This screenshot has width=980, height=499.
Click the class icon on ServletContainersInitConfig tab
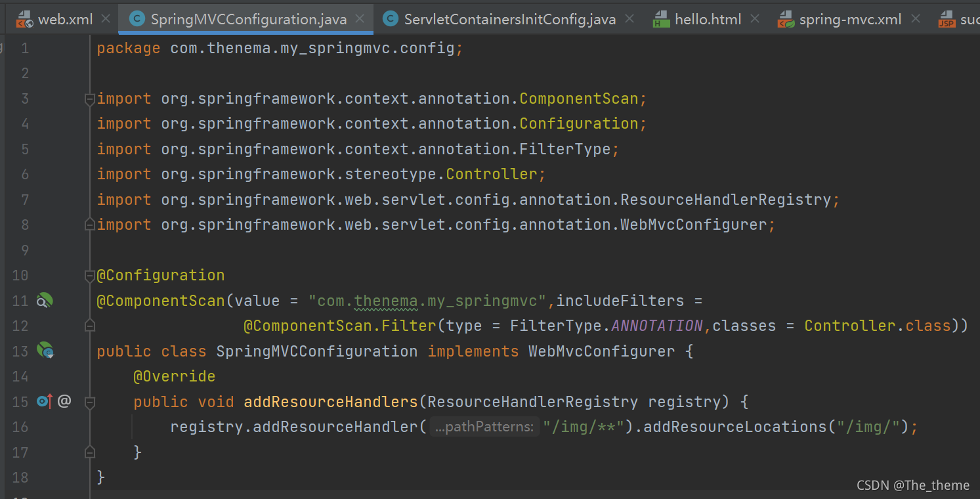390,19
